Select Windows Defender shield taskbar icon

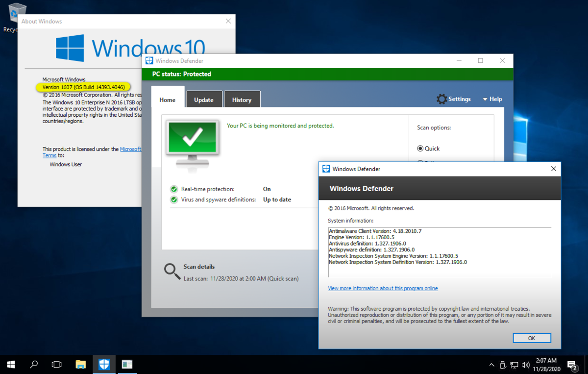tap(104, 364)
